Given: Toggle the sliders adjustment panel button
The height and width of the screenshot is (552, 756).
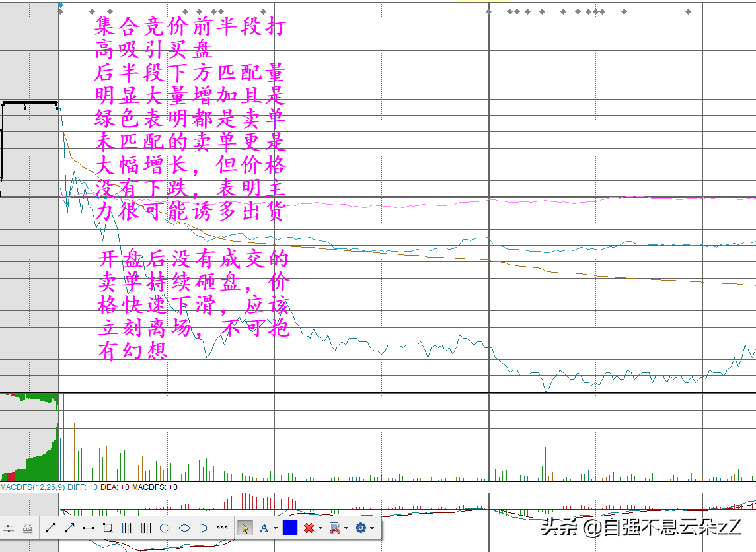Looking at the screenshot, I should coord(9,528).
